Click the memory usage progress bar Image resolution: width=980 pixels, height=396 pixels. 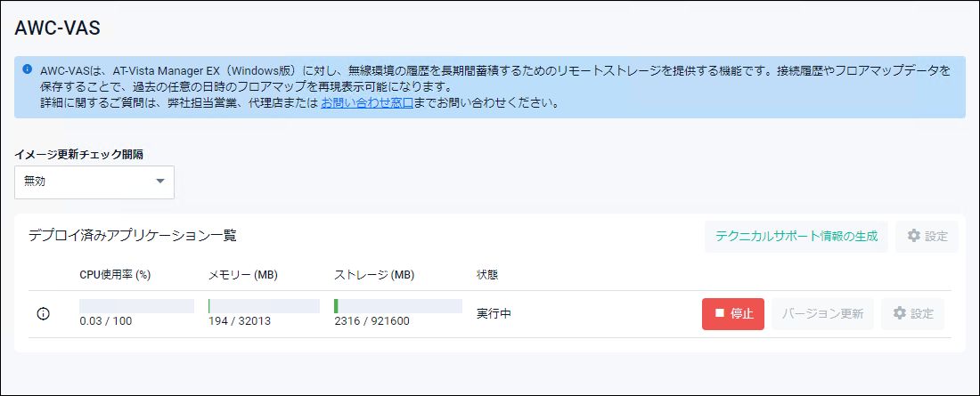tap(264, 306)
